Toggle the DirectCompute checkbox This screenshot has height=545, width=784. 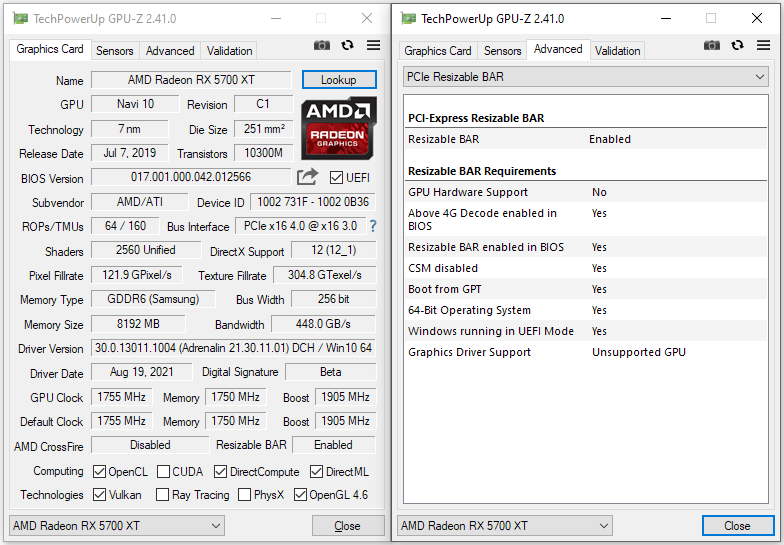point(220,472)
